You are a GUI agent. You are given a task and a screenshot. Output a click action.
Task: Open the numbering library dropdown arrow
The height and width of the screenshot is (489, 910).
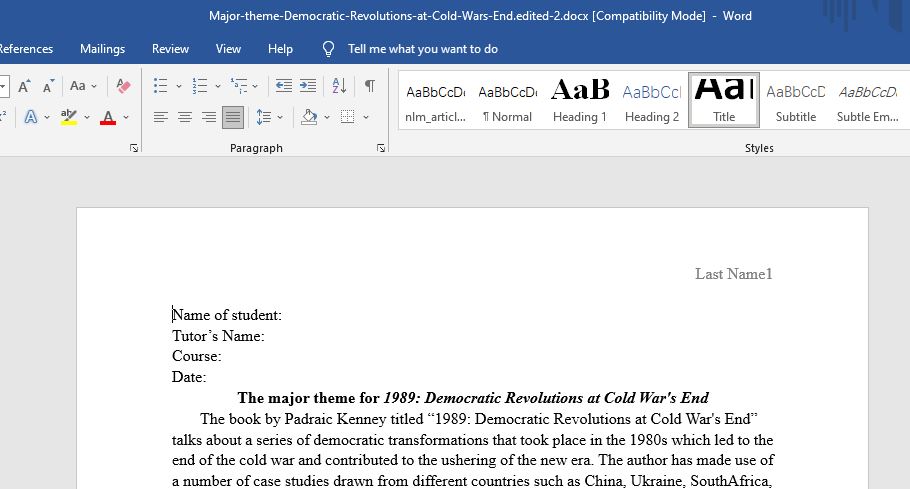coord(218,86)
